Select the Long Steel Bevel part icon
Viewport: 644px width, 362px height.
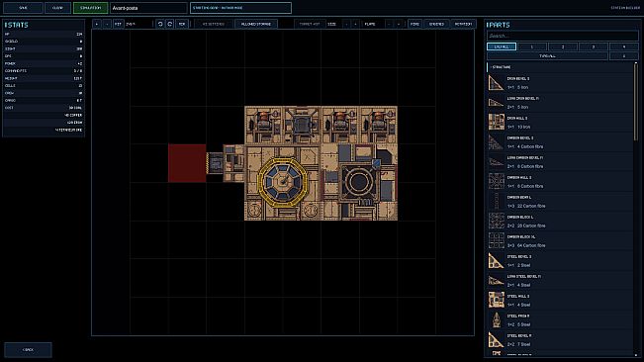[497, 281]
